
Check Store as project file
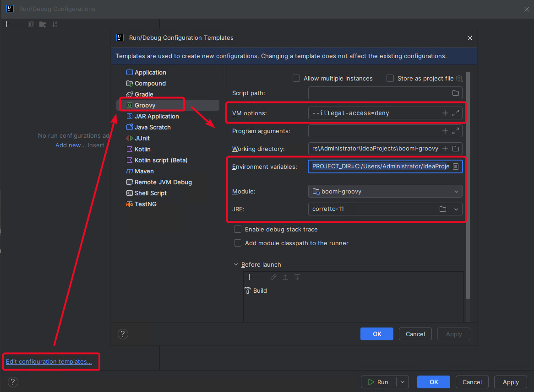pyautogui.click(x=390, y=78)
